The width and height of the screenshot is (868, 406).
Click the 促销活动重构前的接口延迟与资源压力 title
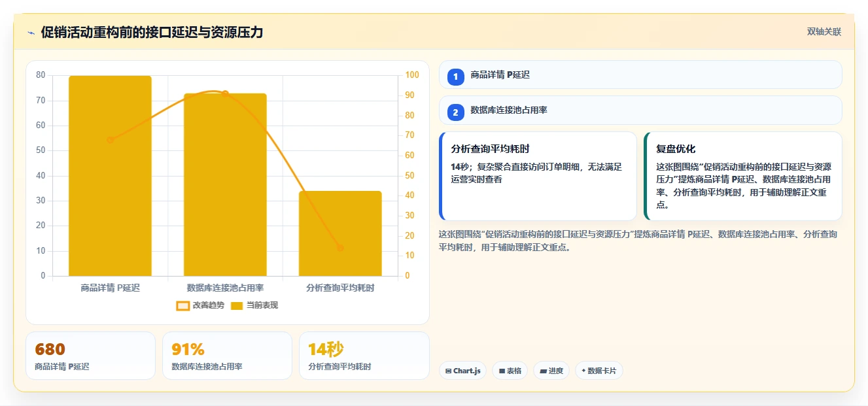(x=152, y=32)
